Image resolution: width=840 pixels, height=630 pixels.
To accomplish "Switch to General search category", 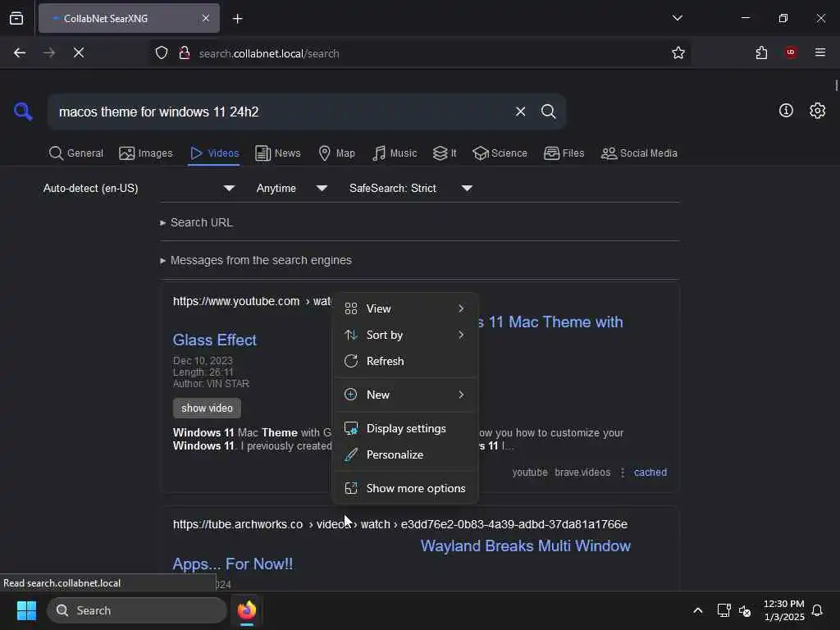I will pos(76,153).
